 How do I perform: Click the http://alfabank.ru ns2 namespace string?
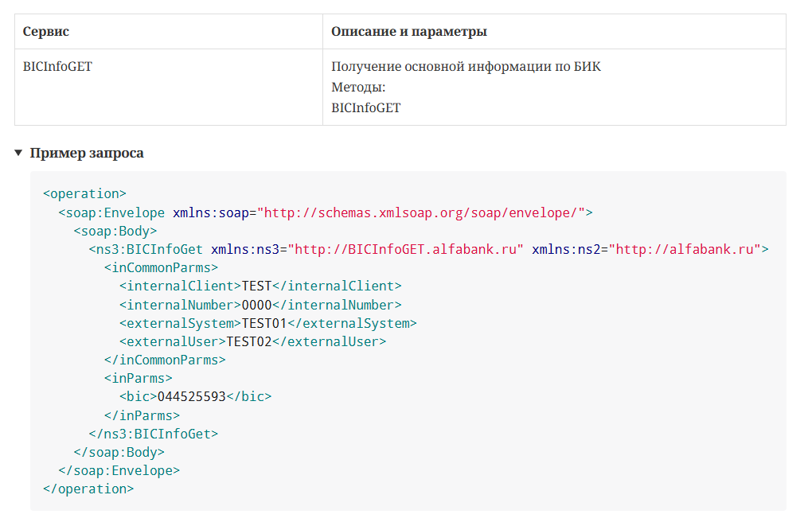click(685, 249)
